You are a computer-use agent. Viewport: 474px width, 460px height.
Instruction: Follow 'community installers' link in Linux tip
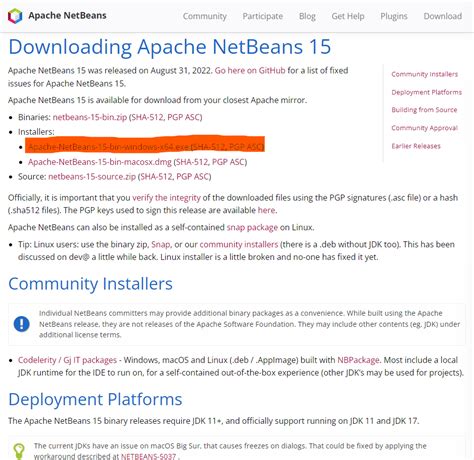[239, 244]
